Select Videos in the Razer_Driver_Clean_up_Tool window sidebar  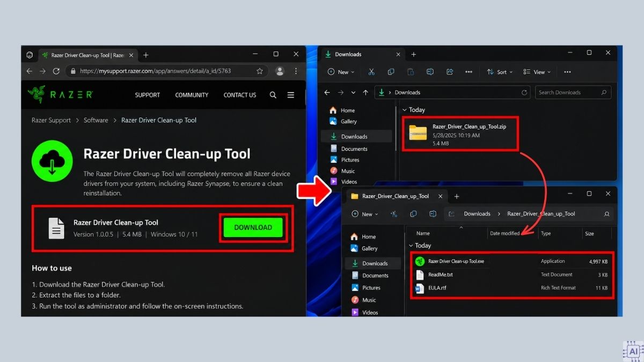(x=364, y=312)
